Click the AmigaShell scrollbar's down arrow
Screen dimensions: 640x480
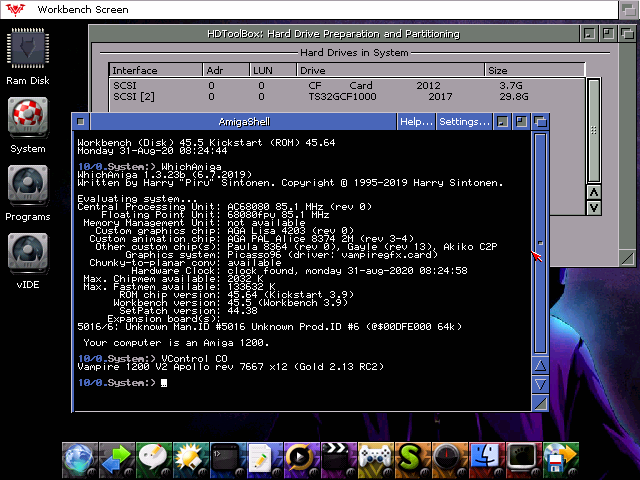click(540, 384)
